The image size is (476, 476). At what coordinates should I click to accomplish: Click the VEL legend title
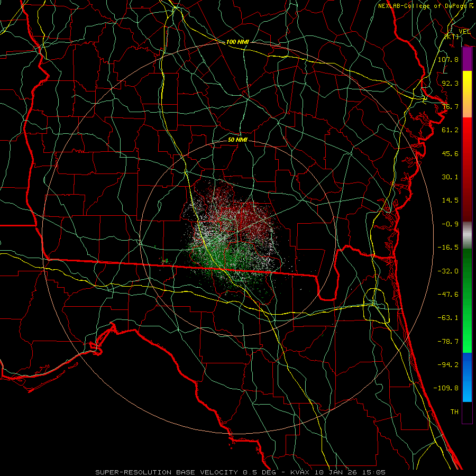pyautogui.click(x=464, y=32)
